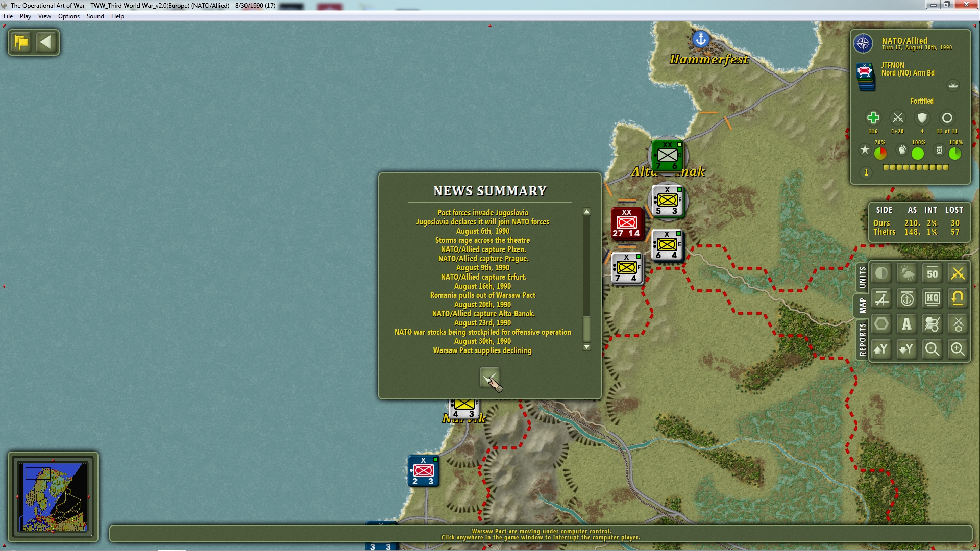Open the File menu

point(8,16)
